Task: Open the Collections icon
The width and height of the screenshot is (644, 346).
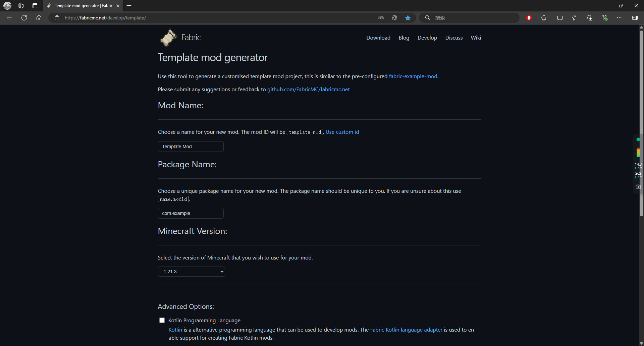Action: 590,18
